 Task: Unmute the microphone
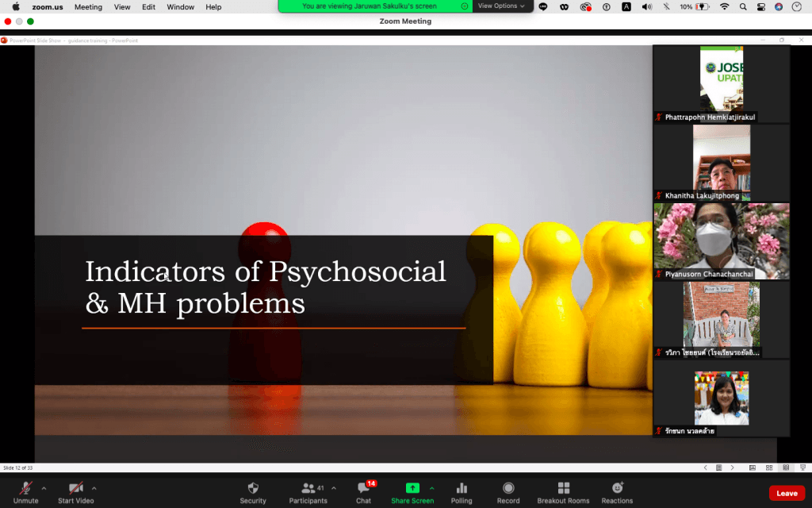coord(25,488)
